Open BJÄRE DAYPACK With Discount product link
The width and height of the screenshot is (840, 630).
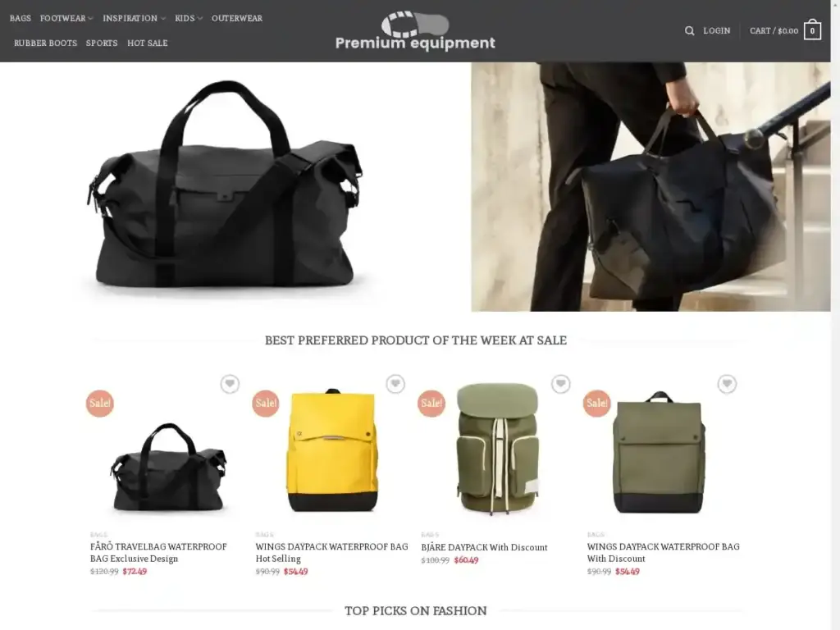click(x=484, y=547)
